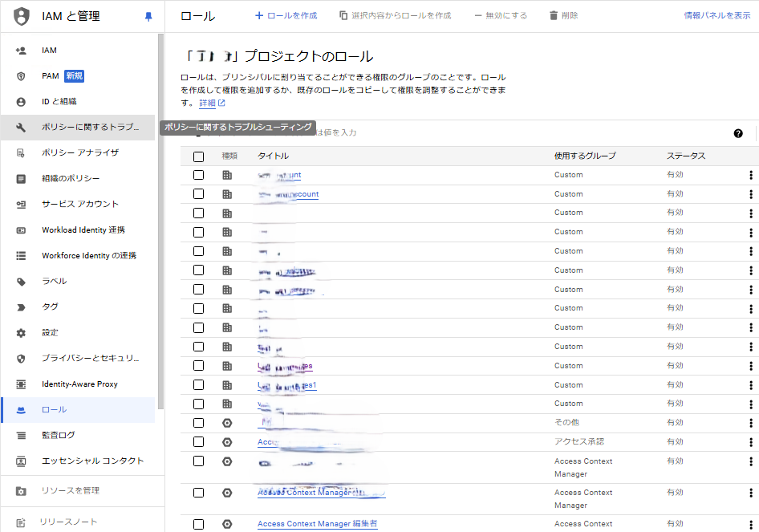759x532 pixels.
Task: Click the custom role type icon in first row
Action: pyautogui.click(x=227, y=175)
